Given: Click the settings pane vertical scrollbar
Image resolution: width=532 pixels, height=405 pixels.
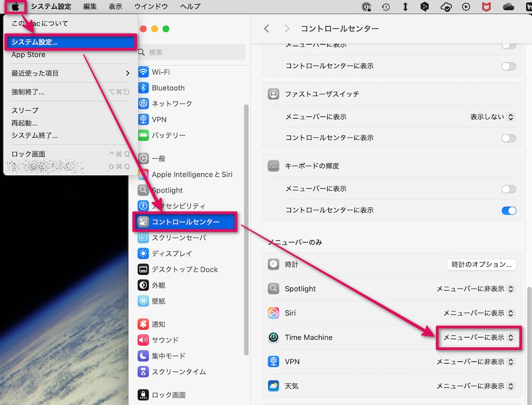Looking at the screenshot, I should 529,345.
